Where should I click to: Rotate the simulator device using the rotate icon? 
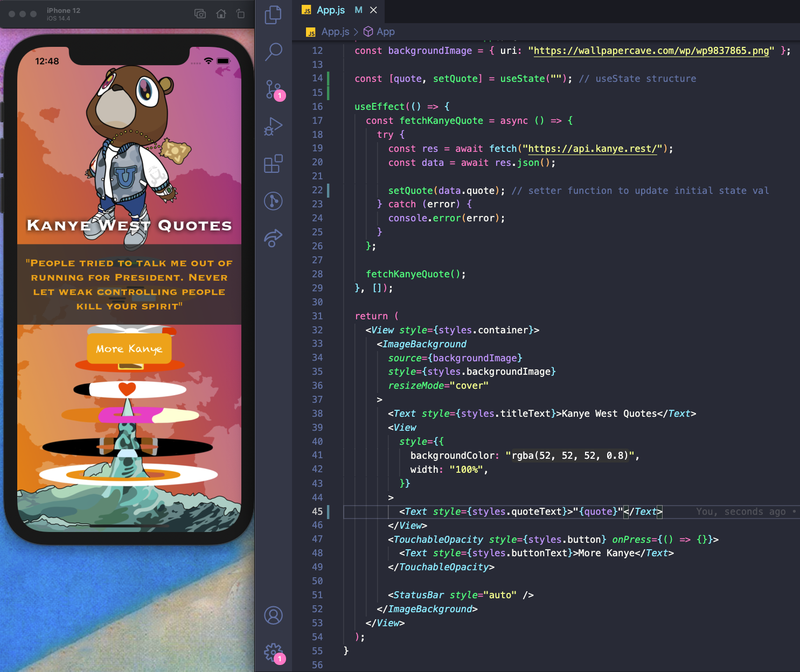240,14
